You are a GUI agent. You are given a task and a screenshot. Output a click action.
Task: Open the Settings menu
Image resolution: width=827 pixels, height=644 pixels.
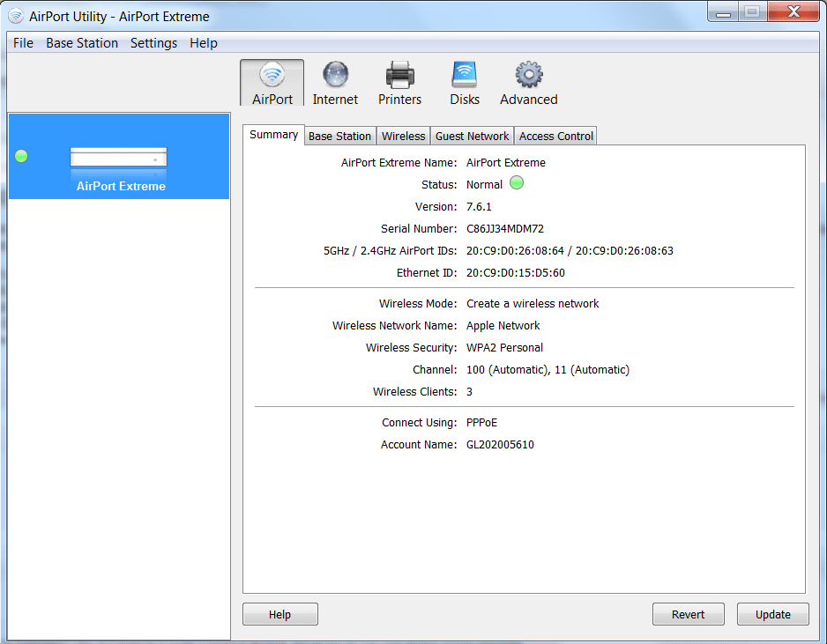click(153, 43)
